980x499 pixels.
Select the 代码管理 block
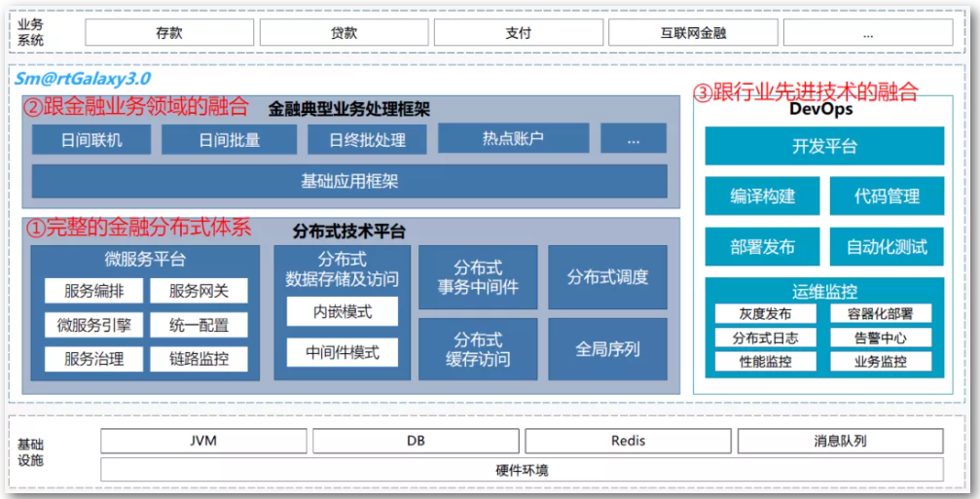[x=887, y=196]
